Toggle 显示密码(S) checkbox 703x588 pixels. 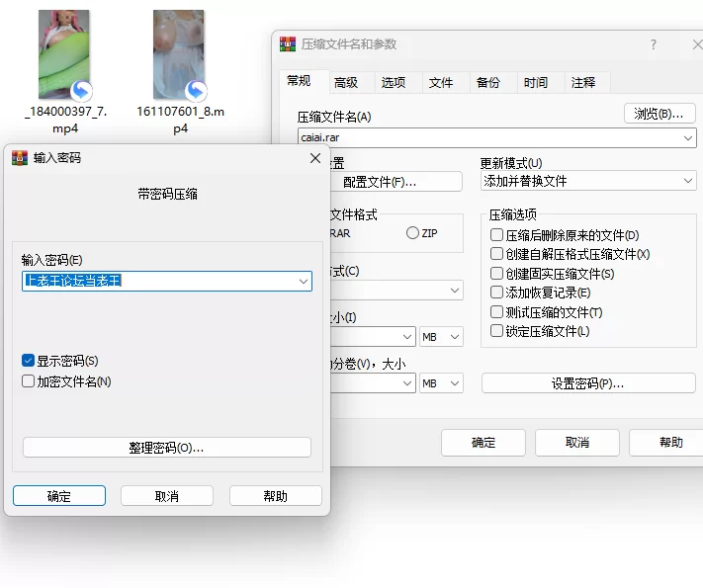(28, 361)
